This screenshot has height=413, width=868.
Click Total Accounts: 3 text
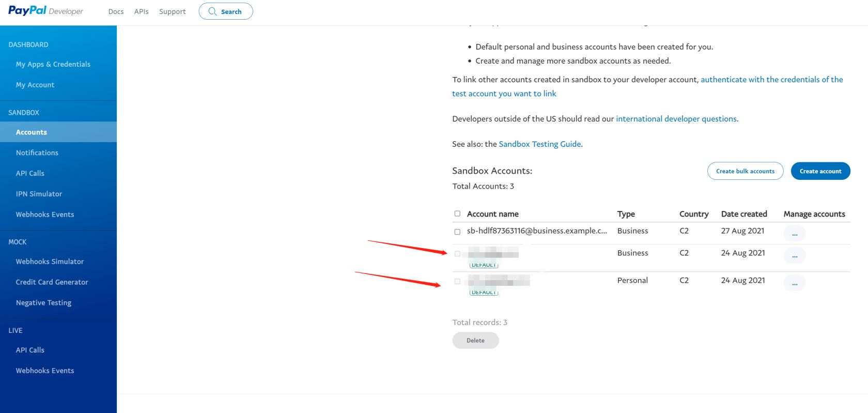(x=483, y=186)
